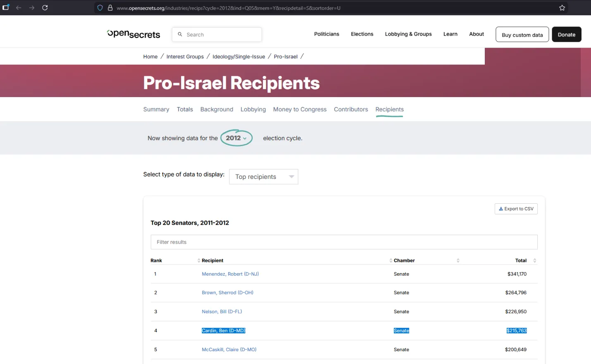Open the About menu
The height and width of the screenshot is (364, 591).
pos(477,34)
